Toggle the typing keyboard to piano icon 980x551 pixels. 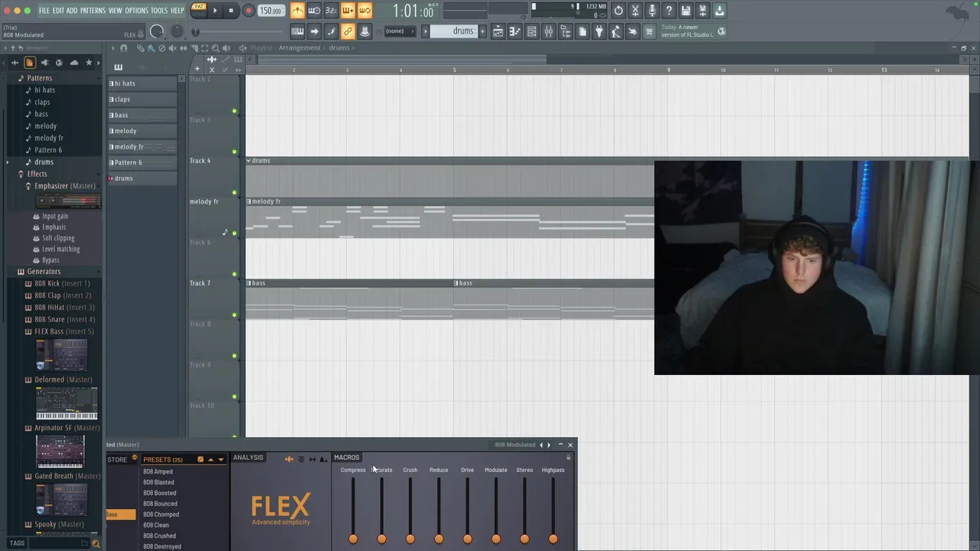click(297, 31)
